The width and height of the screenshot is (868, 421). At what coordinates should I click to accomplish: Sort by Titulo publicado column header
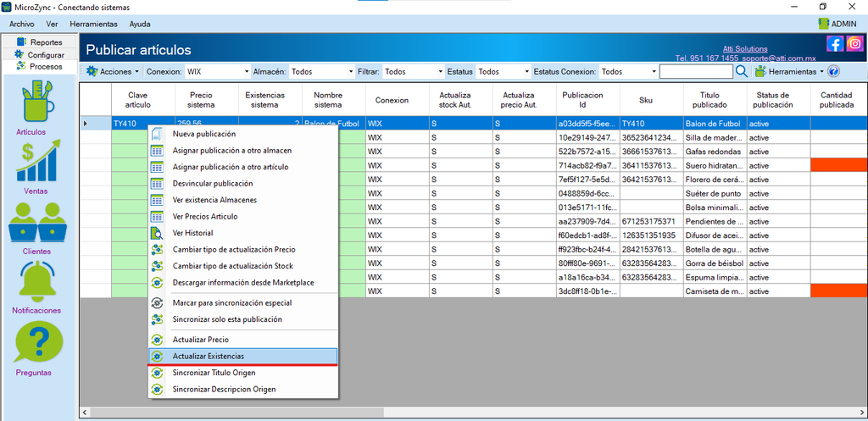tap(715, 100)
